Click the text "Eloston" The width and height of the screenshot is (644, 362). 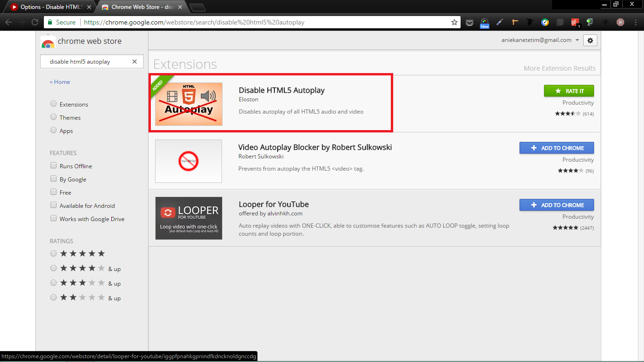click(x=248, y=99)
